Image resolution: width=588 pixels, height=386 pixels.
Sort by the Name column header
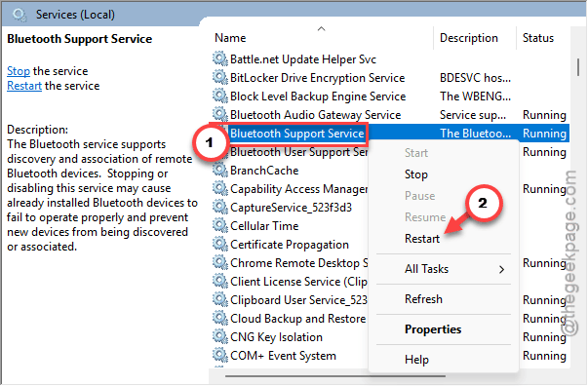pos(230,38)
